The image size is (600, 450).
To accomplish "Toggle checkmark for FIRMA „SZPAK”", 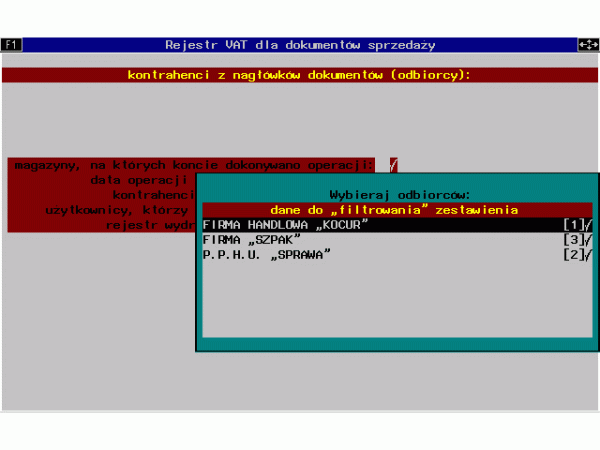I will [x=589, y=240].
